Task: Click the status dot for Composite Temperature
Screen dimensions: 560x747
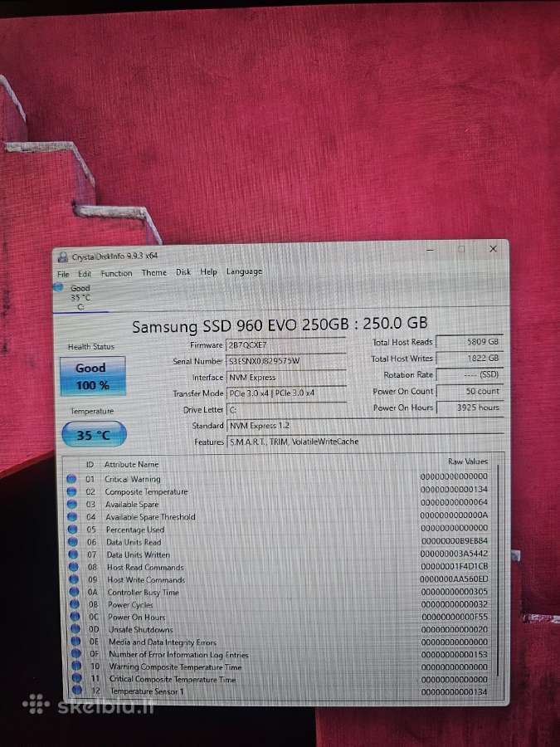Action: coord(71,491)
